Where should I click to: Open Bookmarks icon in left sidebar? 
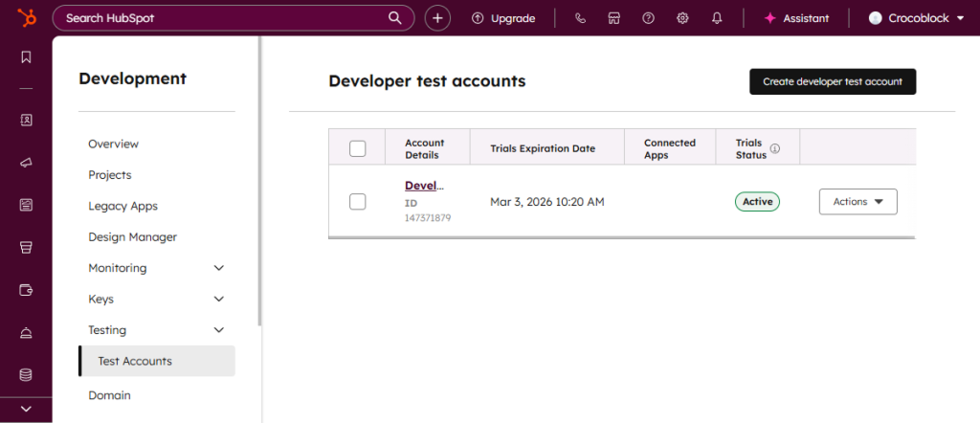26,56
